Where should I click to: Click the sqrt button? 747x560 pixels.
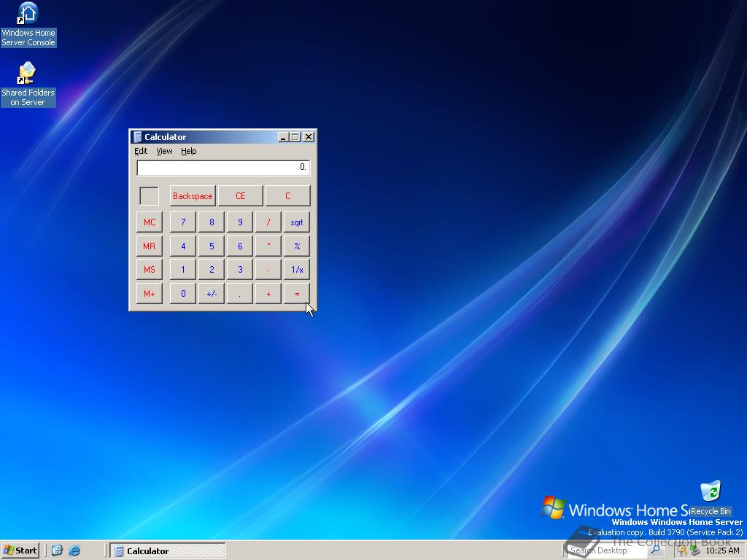point(297,222)
